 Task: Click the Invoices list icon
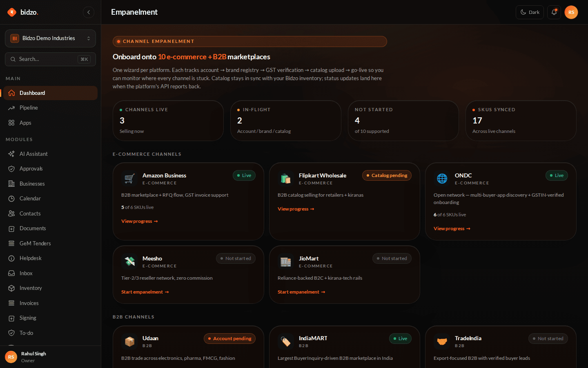click(x=11, y=303)
